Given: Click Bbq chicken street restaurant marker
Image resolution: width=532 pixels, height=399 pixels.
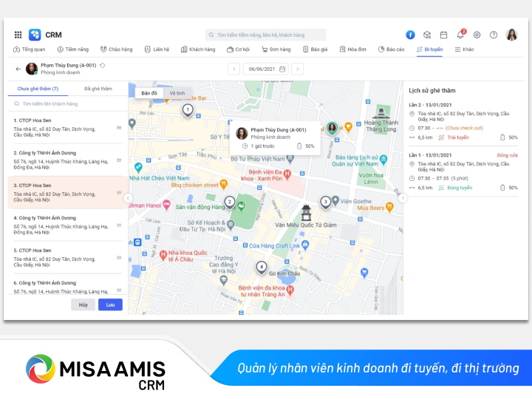Looking at the screenshot, I should [223, 184].
